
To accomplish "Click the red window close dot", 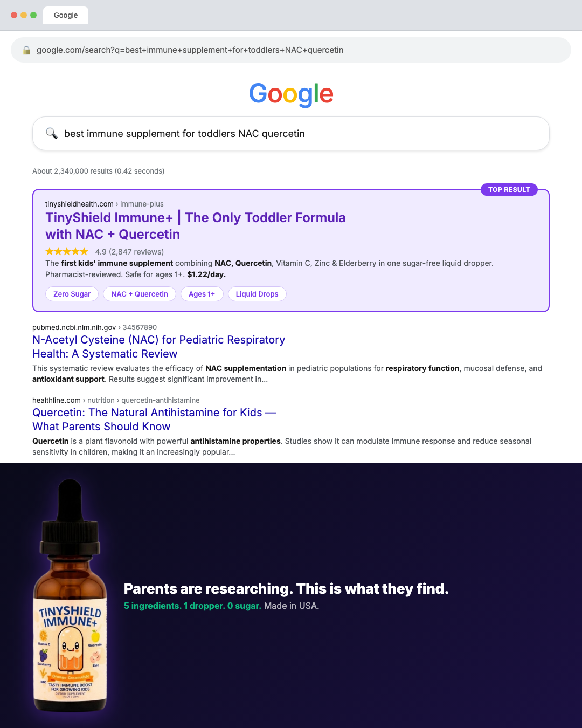I will point(14,15).
